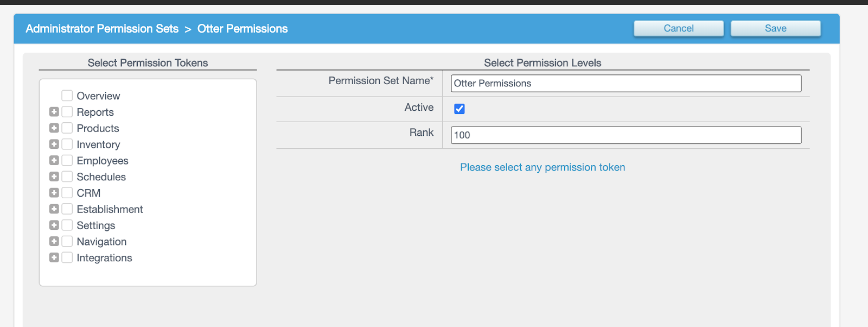This screenshot has height=327, width=868.
Task: Expand the Inventory permission group
Action: 54,144
